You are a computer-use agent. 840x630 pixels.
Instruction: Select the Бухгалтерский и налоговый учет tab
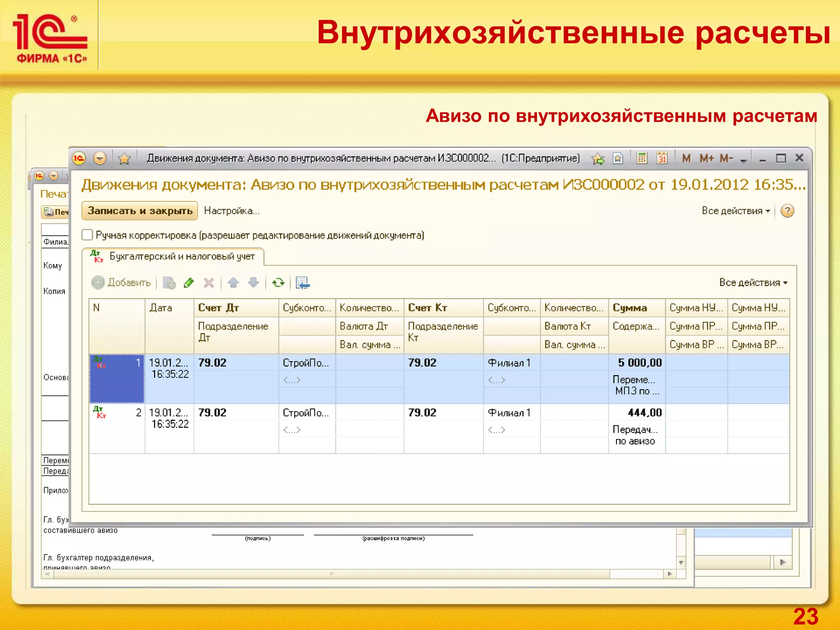(182, 256)
